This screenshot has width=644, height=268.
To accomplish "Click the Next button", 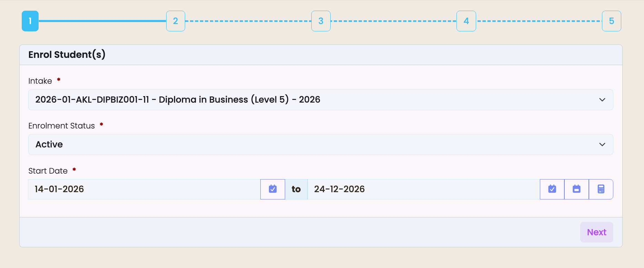I will click(x=597, y=232).
